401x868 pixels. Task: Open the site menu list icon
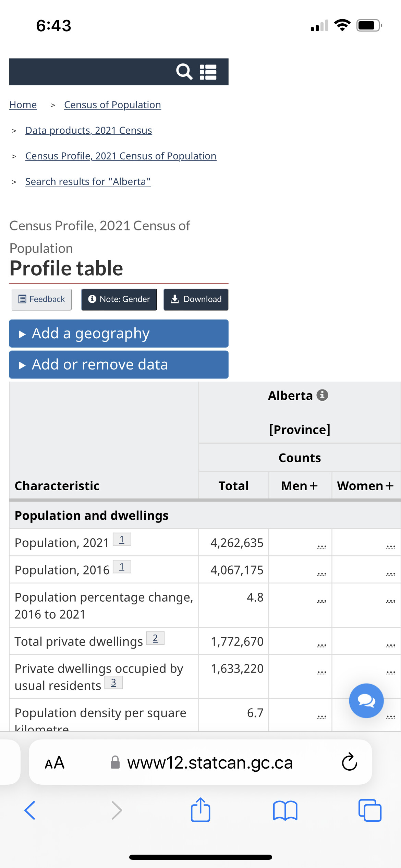[x=208, y=72]
